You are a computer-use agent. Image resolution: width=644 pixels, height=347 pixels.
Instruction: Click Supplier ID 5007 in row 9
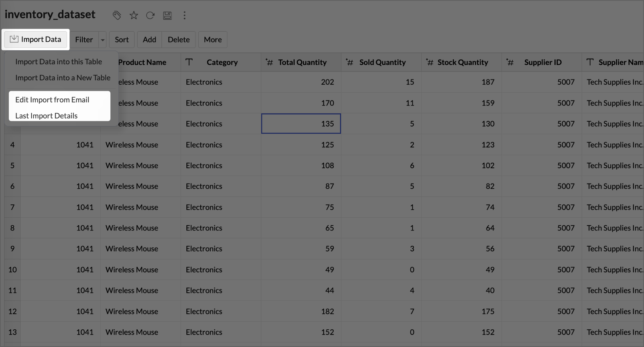[542, 249]
